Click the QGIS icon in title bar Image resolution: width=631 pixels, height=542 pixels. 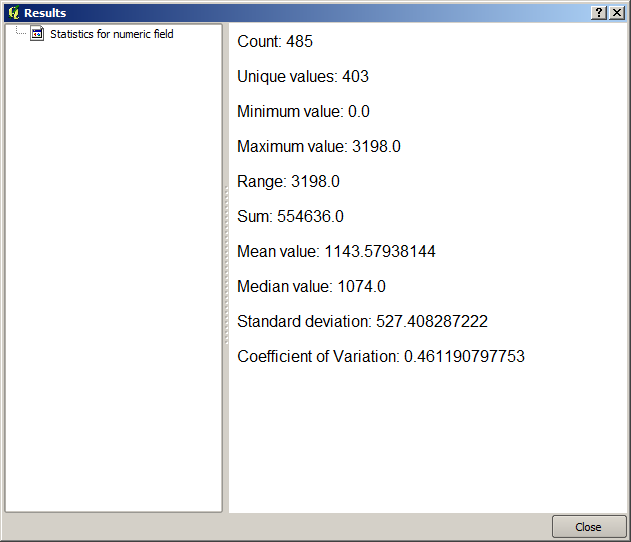coord(13,12)
